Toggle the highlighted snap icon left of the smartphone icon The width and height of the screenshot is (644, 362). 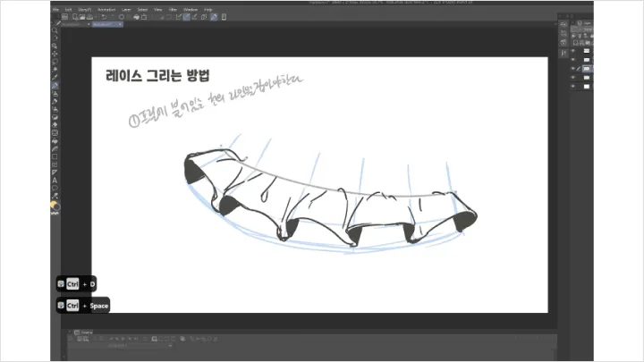point(214,17)
